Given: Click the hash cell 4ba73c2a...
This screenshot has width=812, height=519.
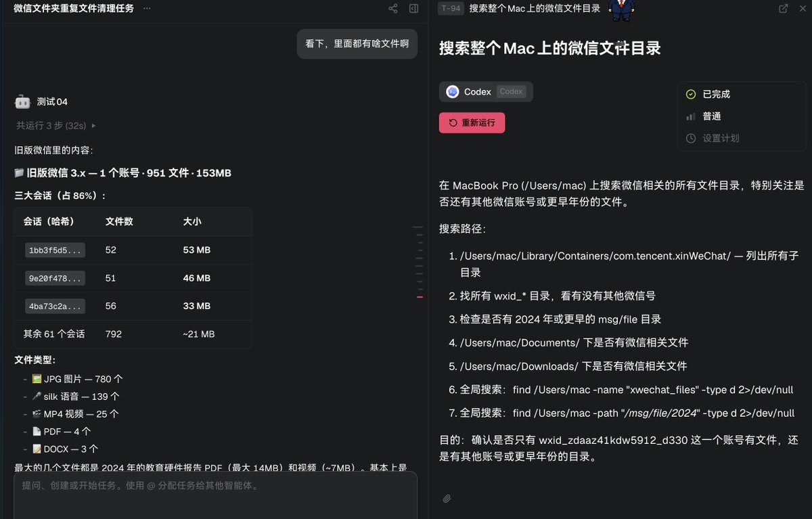Looking at the screenshot, I should coord(55,306).
